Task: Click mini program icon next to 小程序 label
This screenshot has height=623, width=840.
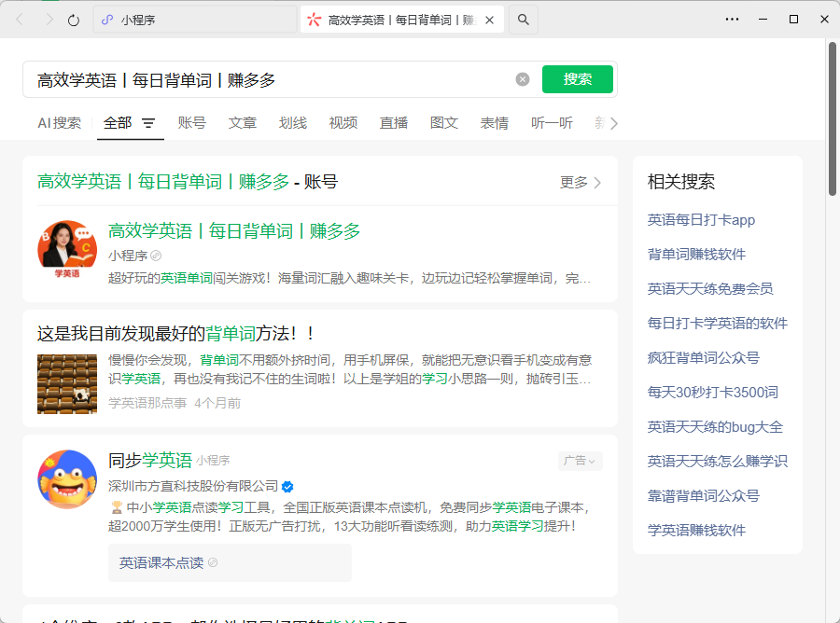Action: point(156,256)
